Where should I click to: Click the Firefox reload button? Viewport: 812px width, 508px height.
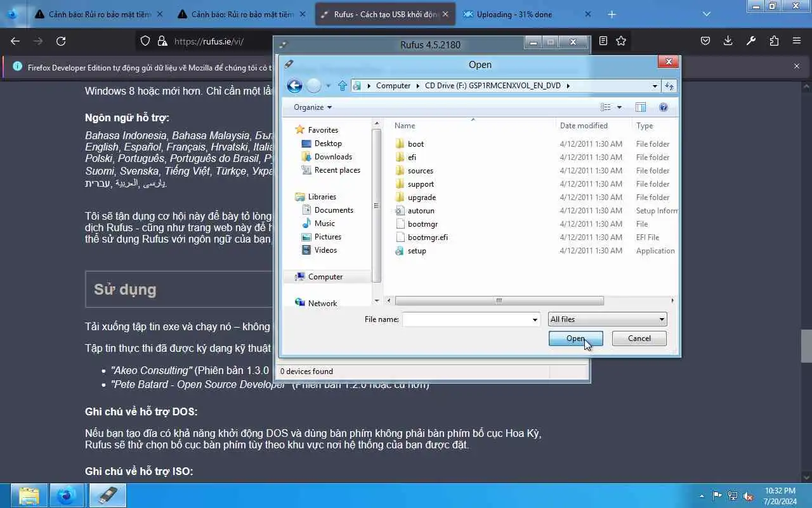(x=61, y=41)
